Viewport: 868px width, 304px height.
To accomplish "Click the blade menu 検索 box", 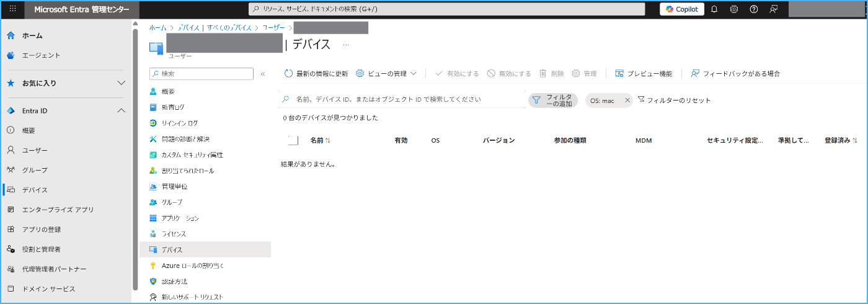I will click(201, 74).
